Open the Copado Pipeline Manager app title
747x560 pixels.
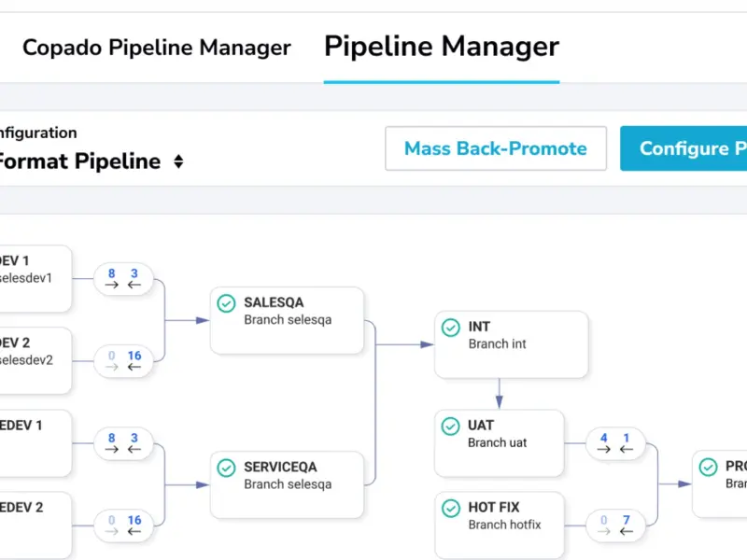point(157,48)
